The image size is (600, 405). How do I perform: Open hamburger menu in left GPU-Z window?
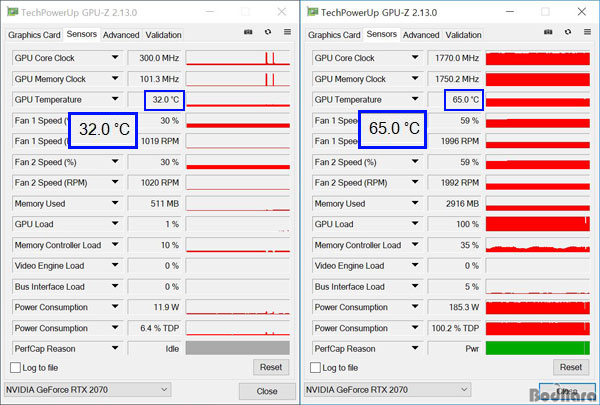[287, 32]
